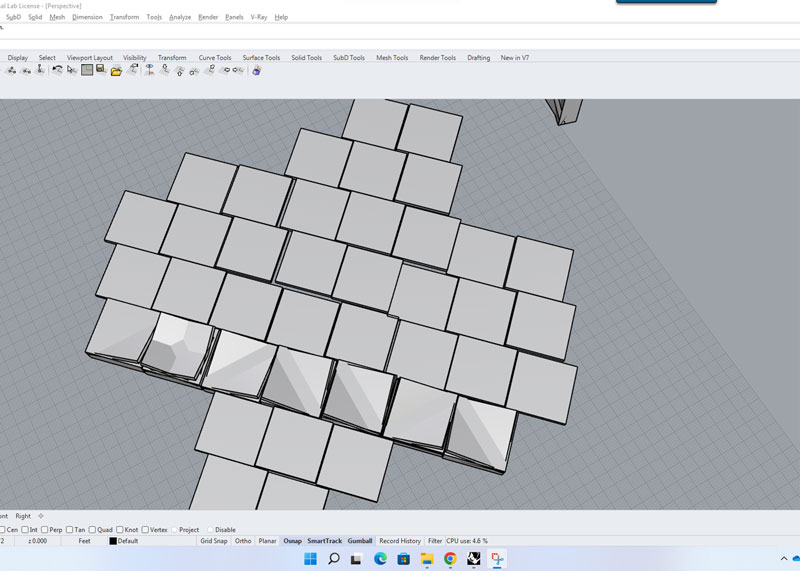Open the Transform menu in menu bar
The height and width of the screenshot is (571, 800).
(x=124, y=17)
